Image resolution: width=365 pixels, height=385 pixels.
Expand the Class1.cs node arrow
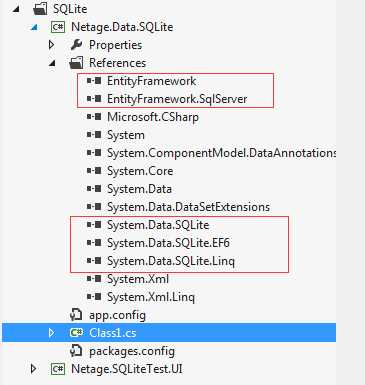(51, 332)
